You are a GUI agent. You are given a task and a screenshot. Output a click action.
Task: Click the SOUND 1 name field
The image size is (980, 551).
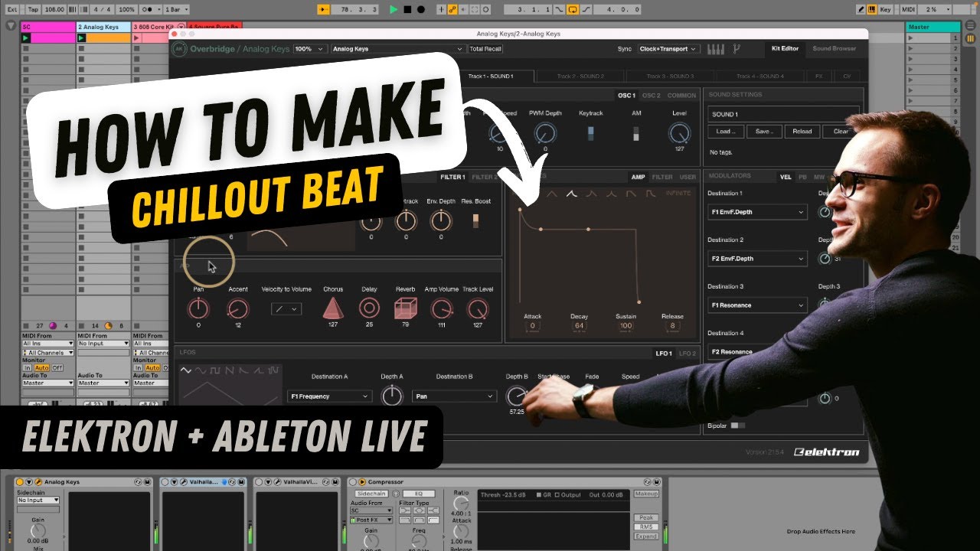[x=783, y=114]
